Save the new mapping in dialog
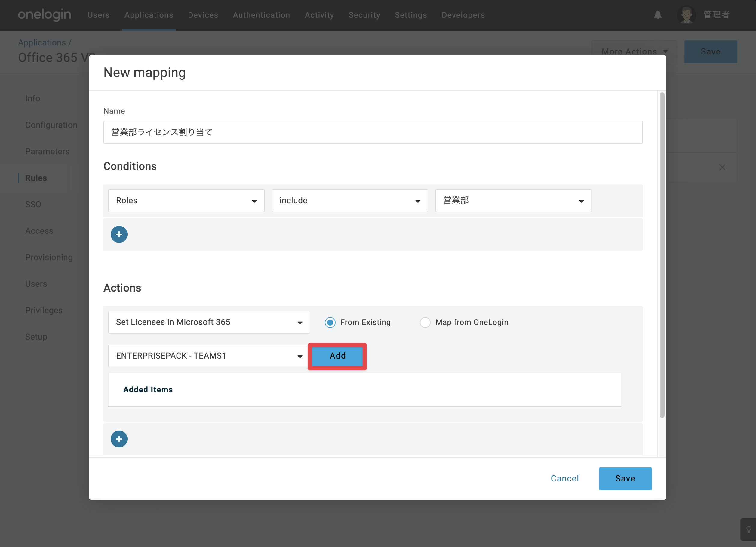The height and width of the screenshot is (547, 756). (x=625, y=479)
